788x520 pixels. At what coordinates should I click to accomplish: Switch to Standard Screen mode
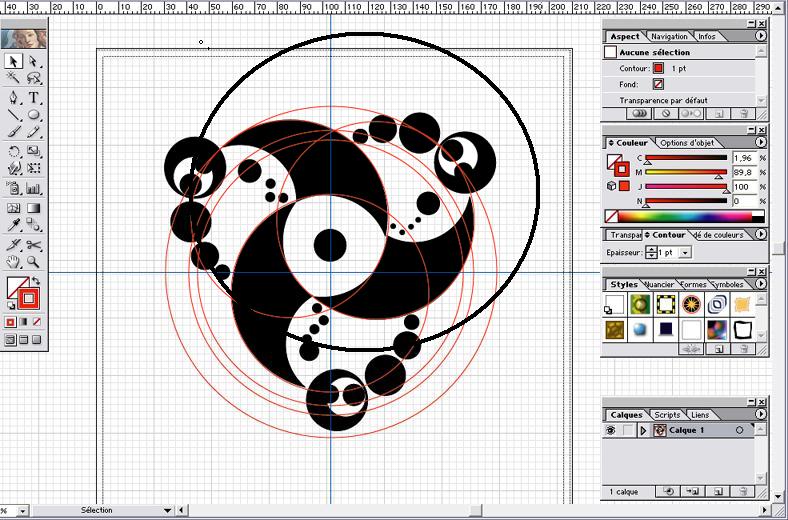point(10,340)
